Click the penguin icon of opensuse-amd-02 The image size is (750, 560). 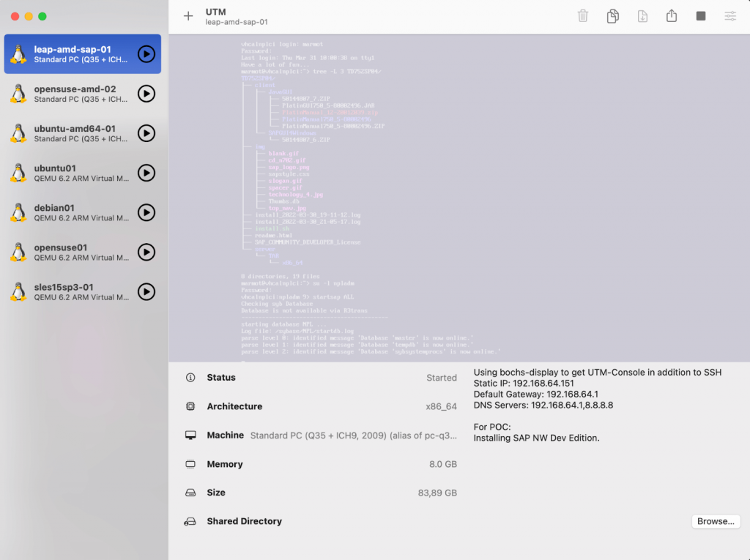pos(18,94)
